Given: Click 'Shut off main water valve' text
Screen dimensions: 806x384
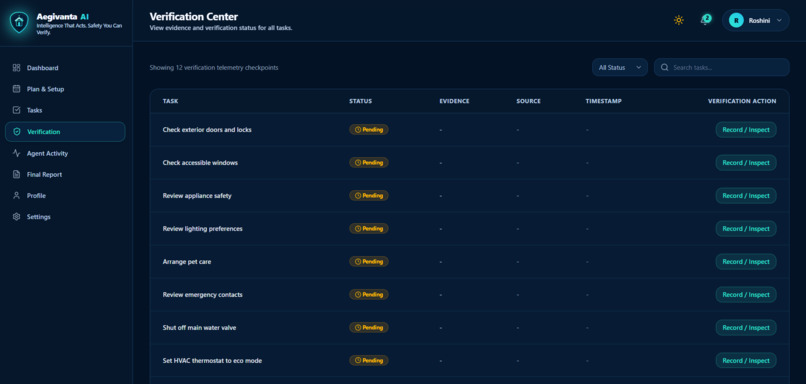Looking at the screenshot, I should (x=199, y=327).
